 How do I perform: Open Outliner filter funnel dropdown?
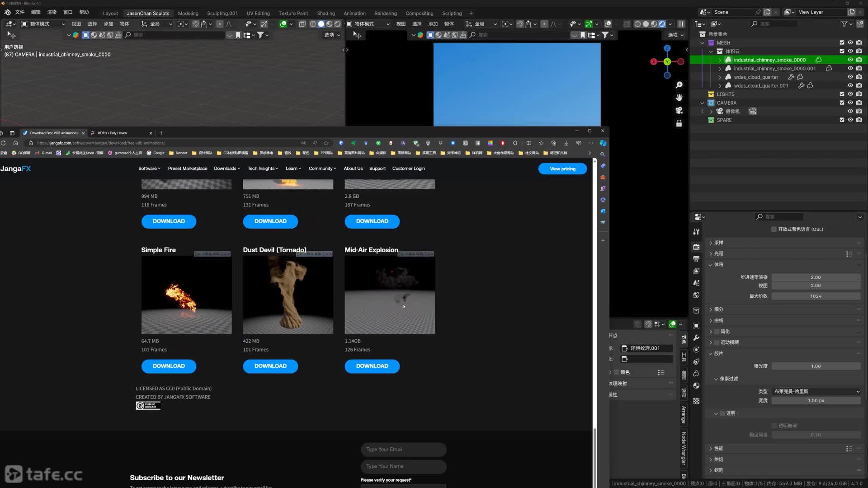click(x=846, y=24)
